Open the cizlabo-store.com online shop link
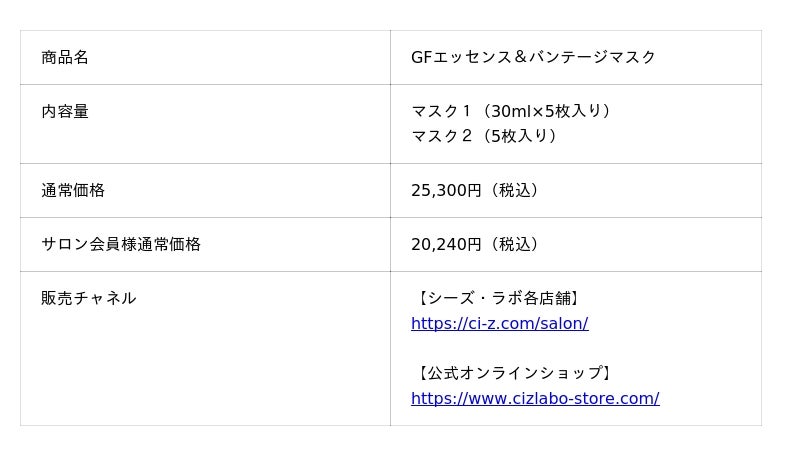The width and height of the screenshot is (800, 456). (x=535, y=398)
